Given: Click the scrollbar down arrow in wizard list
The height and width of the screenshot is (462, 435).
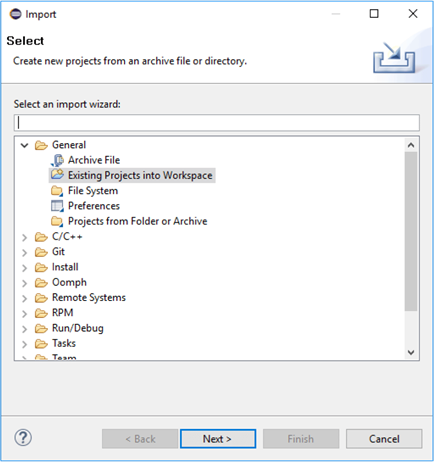Looking at the screenshot, I should pos(411,352).
